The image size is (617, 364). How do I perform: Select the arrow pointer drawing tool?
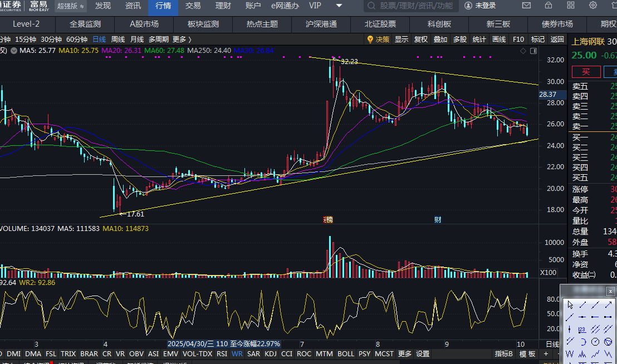(x=570, y=304)
